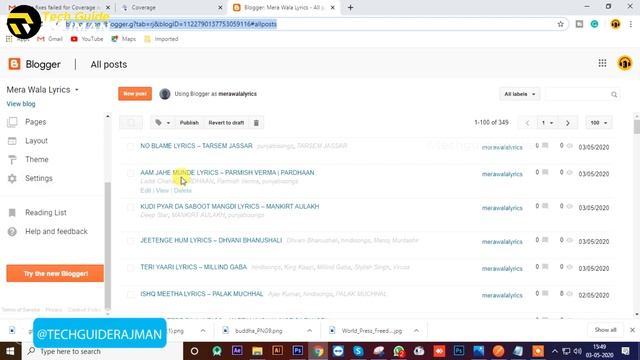Click the New post button
This screenshot has height=360, width=640.
(135, 94)
